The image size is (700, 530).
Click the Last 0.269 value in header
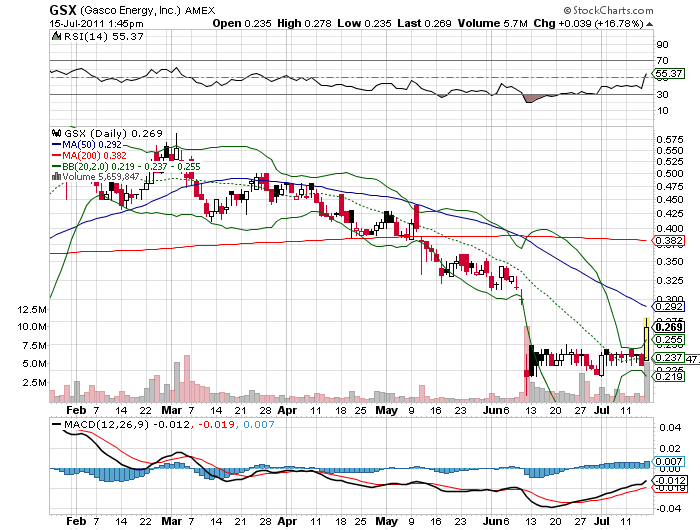(424, 23)
